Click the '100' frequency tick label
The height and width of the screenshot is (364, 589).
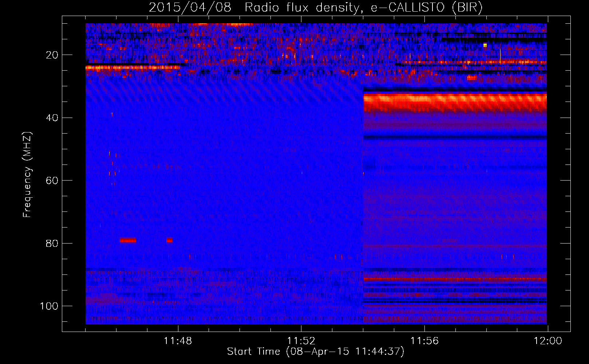coord(49,306)
